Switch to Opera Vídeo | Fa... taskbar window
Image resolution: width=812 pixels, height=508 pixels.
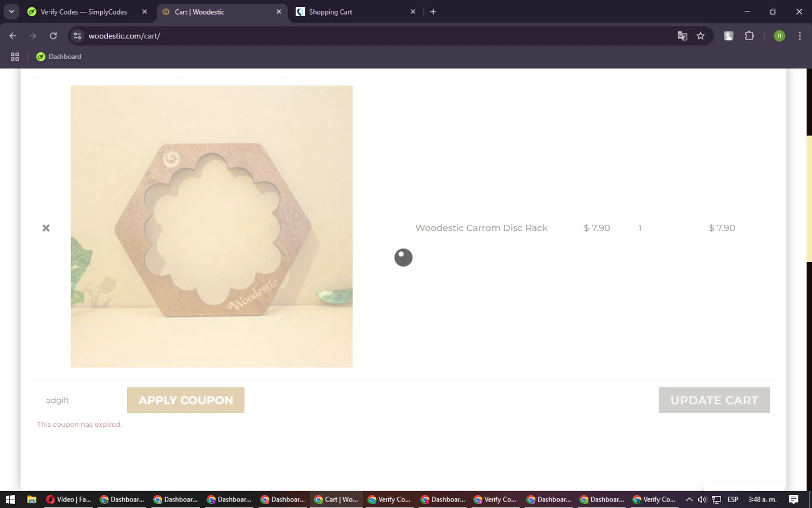pyautogui.click(x=69, y=499)
